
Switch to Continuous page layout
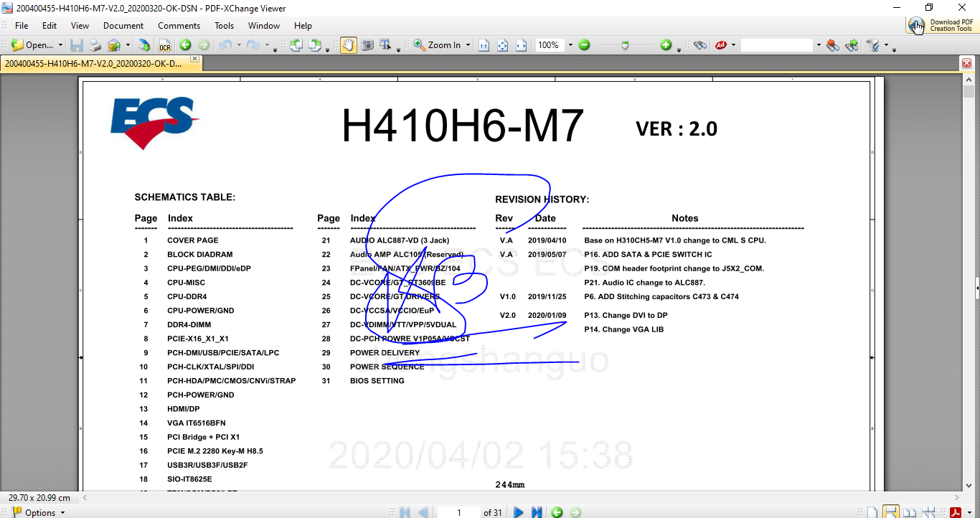[891, 512]
